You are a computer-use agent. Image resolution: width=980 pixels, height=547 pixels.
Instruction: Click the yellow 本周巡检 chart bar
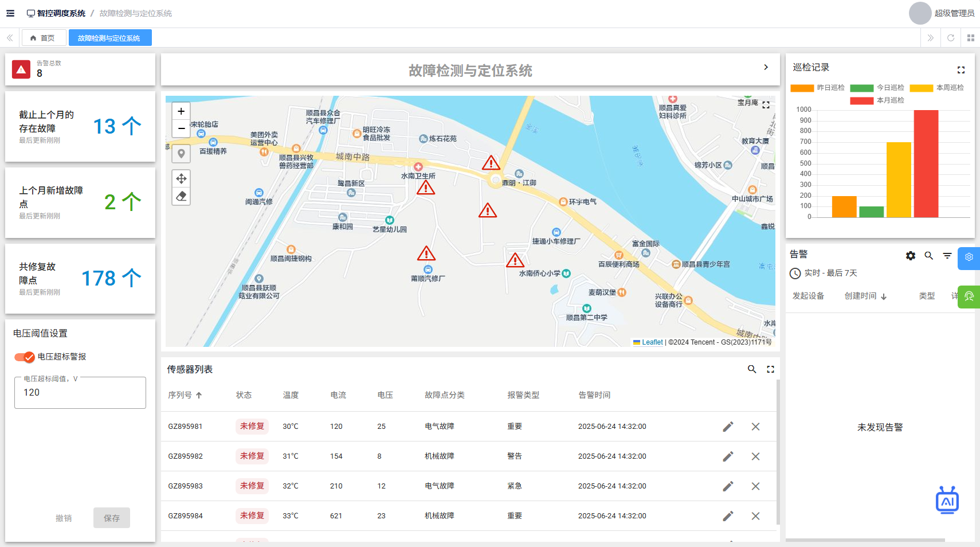pyautogui.click(x=899, y=179)
